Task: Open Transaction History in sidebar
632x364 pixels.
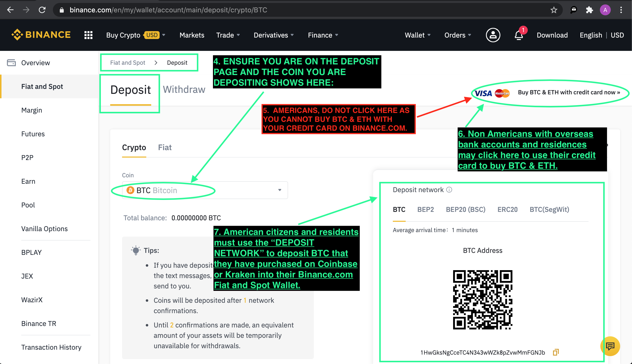Action: coord(51,347)
